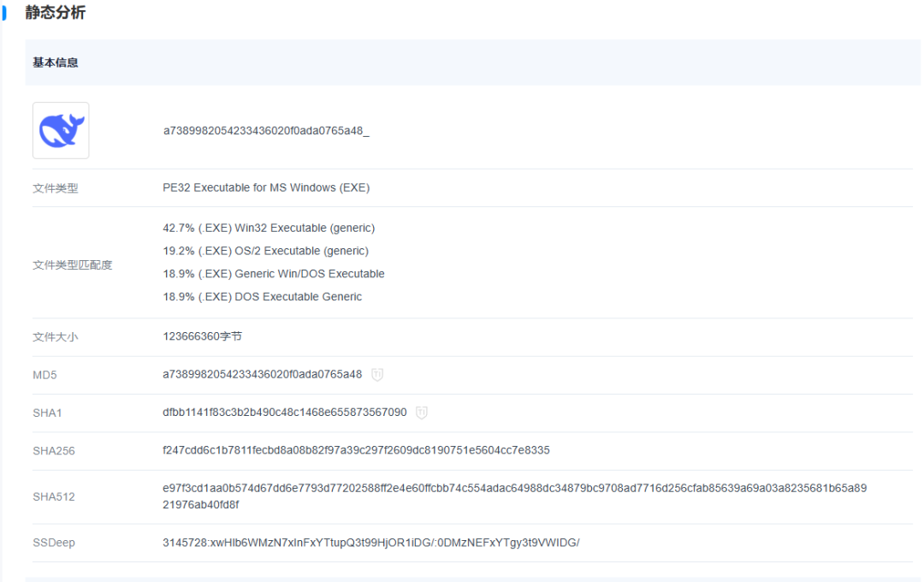Select the 18.9% Generic Win/DOS Executable line
924x582 pixels.
[274, 274]
